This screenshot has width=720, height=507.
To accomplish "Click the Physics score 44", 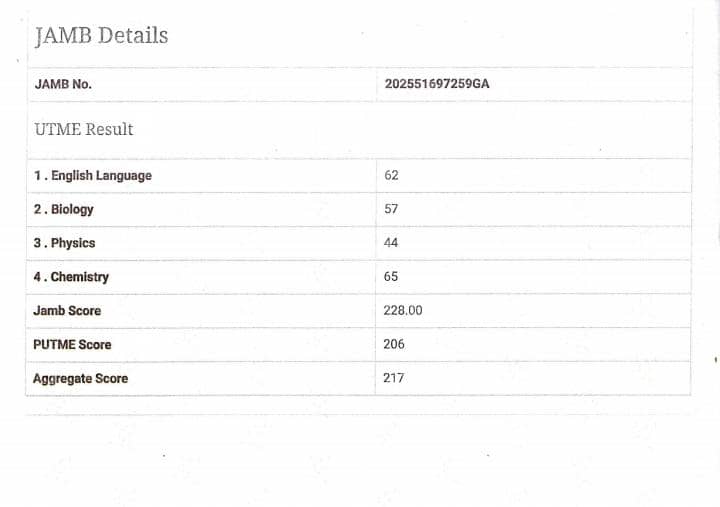I will [x=391, y=243].
